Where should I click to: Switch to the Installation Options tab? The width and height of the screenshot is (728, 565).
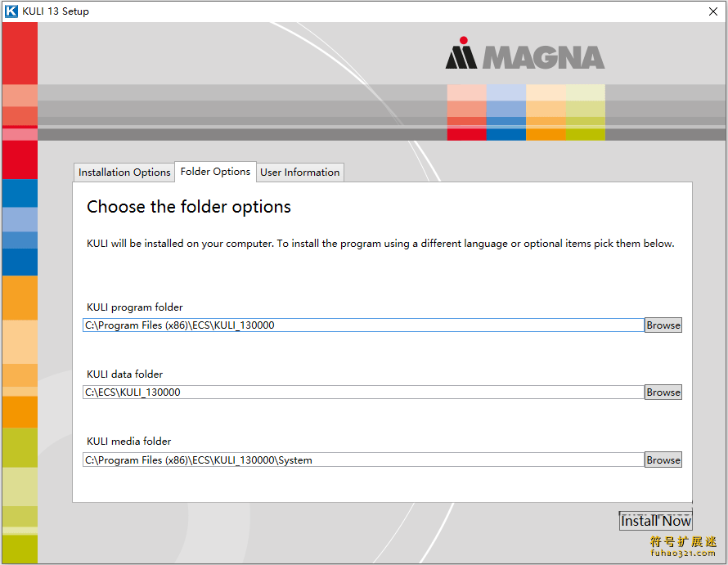124,173
